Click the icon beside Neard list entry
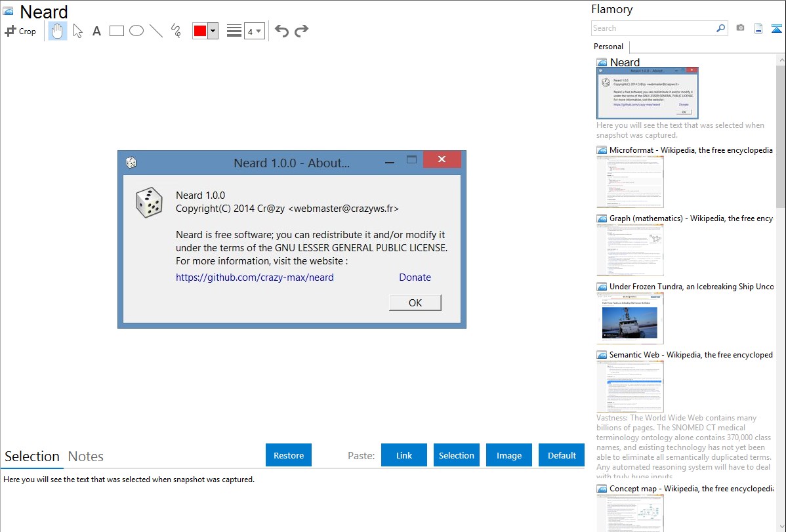Viewport: 786px width, 532px height. click(x=602, y=63)
